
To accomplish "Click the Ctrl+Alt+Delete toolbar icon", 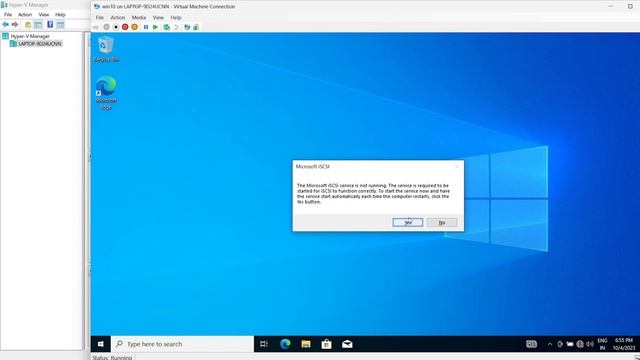I will click(x=96, y=27).
